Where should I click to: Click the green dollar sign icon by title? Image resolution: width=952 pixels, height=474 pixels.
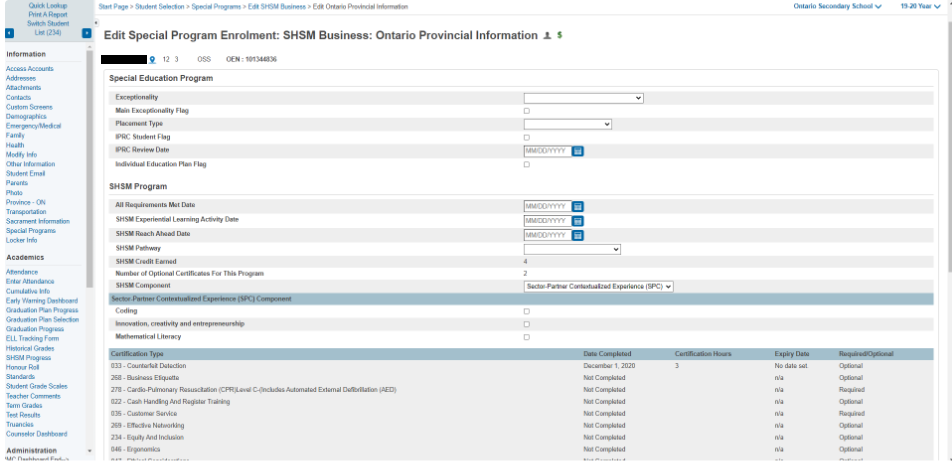(x=560, y=36)
